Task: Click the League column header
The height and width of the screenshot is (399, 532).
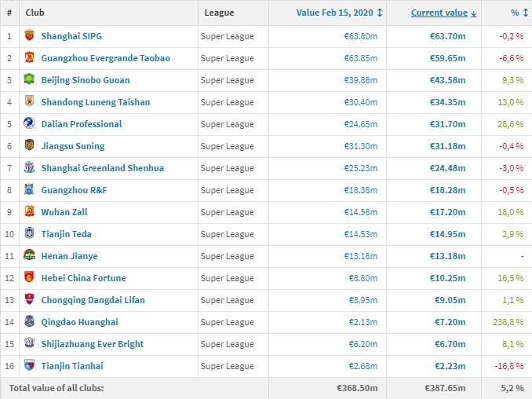Action: point(219,13)
